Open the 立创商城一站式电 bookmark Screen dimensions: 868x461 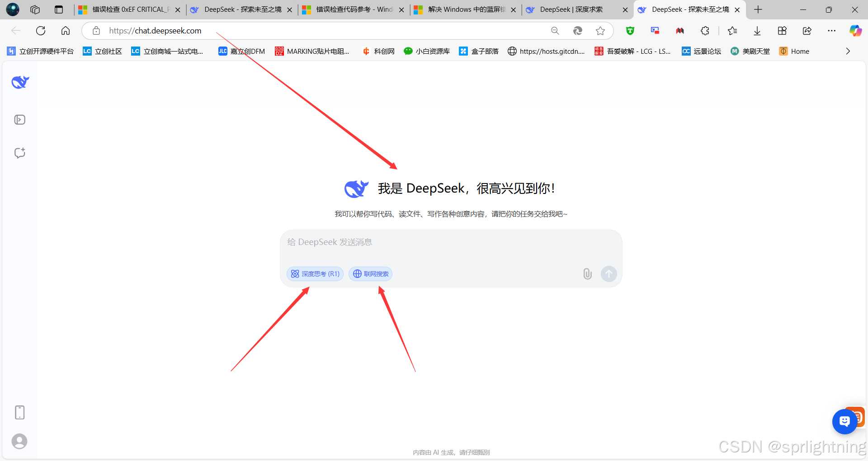point(167,51)
